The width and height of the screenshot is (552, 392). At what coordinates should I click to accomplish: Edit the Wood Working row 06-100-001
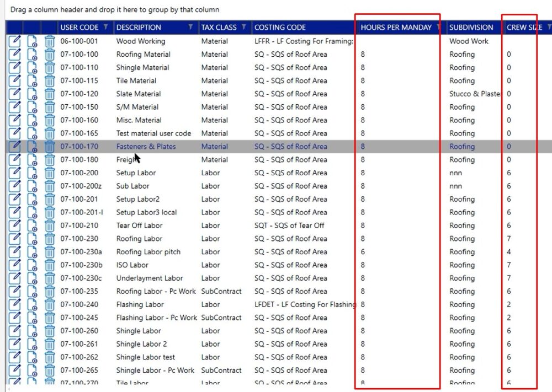coord(15,41)
